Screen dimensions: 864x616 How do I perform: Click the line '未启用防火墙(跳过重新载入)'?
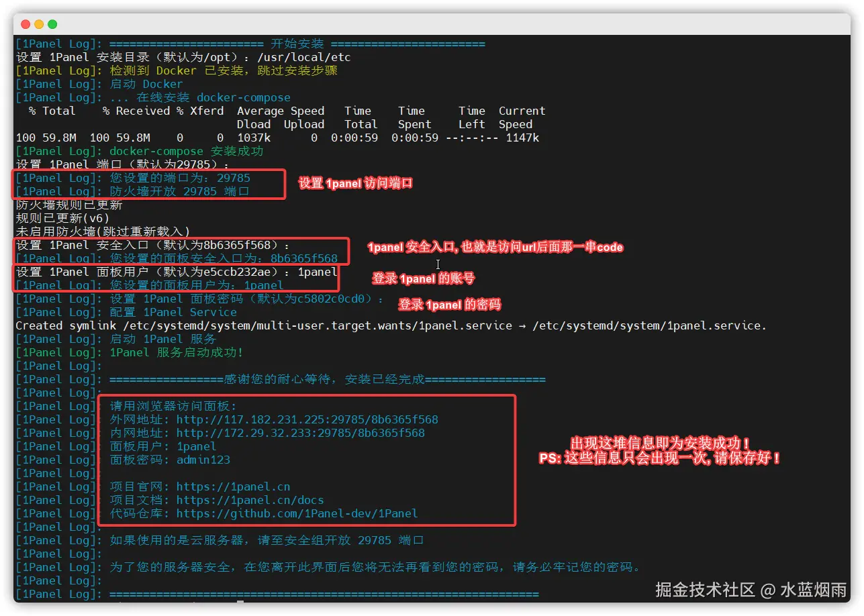point(103,232)
